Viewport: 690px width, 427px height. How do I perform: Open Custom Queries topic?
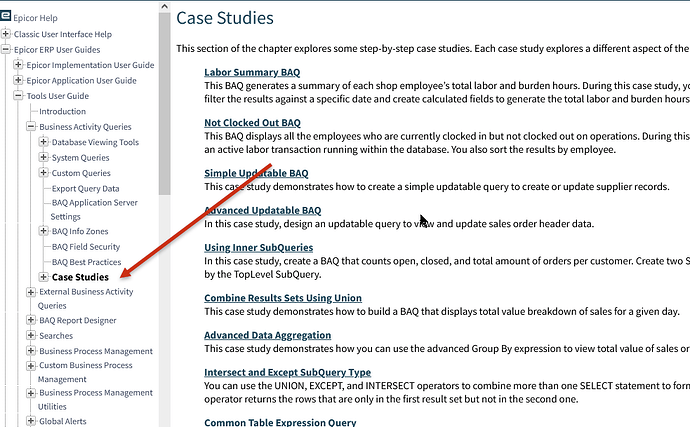[81, 173]
